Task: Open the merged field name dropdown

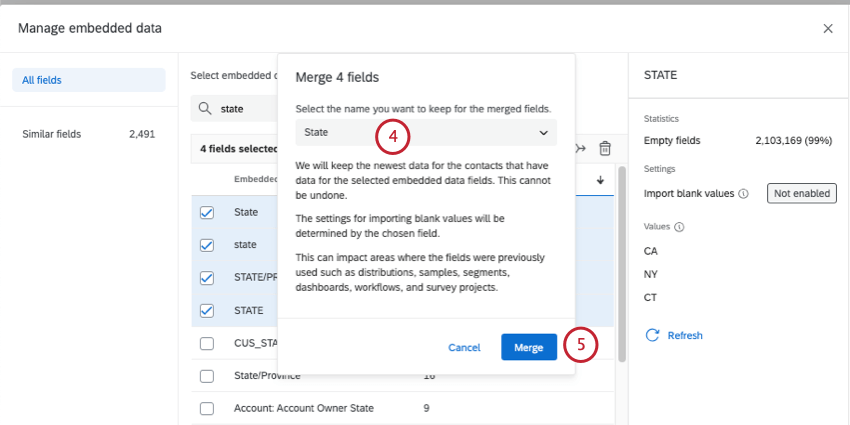Action: coord(426,132)
